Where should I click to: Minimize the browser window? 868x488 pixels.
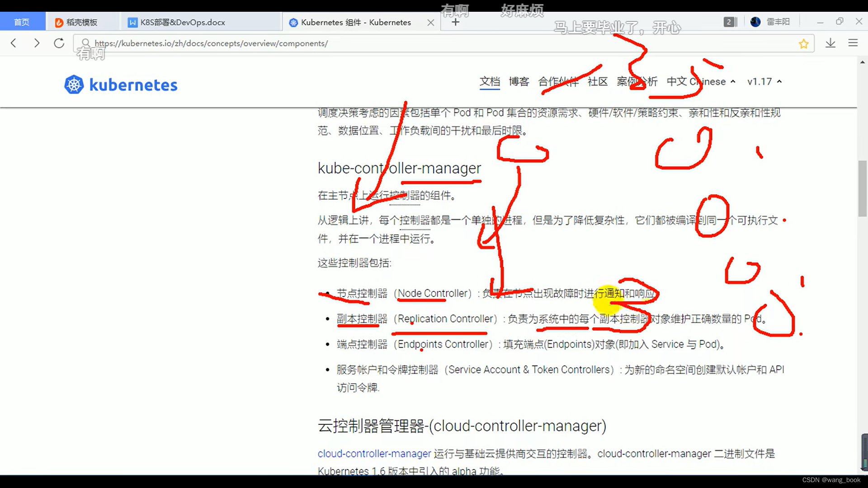(820, 22)
